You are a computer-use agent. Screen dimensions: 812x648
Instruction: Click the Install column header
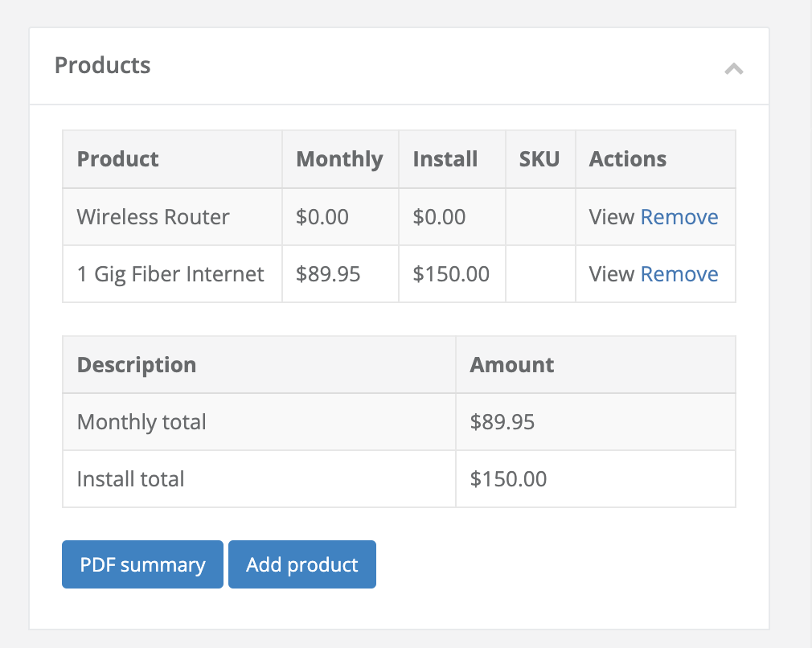point(445,159)
